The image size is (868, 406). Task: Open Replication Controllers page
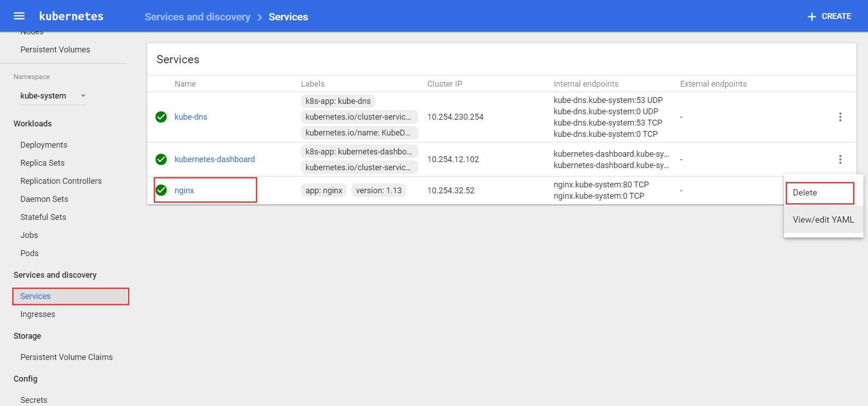(61, 181)
